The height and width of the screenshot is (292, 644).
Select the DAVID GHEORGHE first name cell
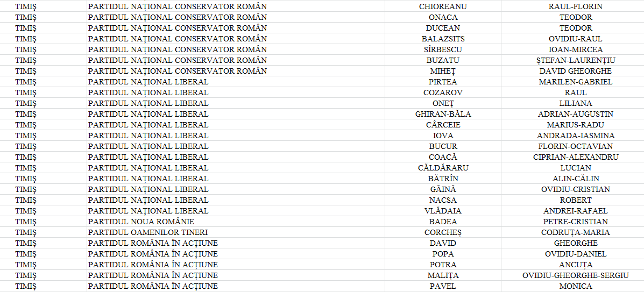(575, 71)
